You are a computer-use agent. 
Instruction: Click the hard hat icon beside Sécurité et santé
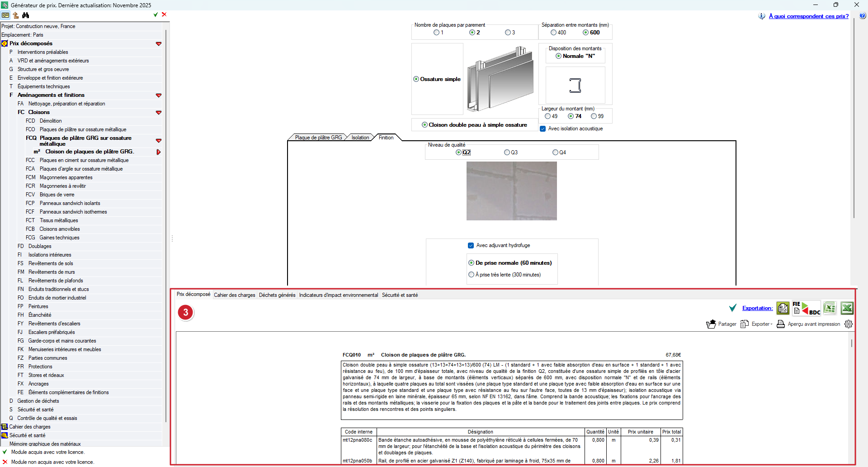5,435
